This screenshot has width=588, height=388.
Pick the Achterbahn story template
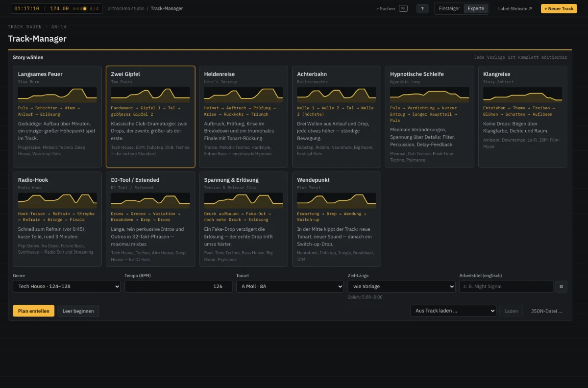click(x=337, y=117)
